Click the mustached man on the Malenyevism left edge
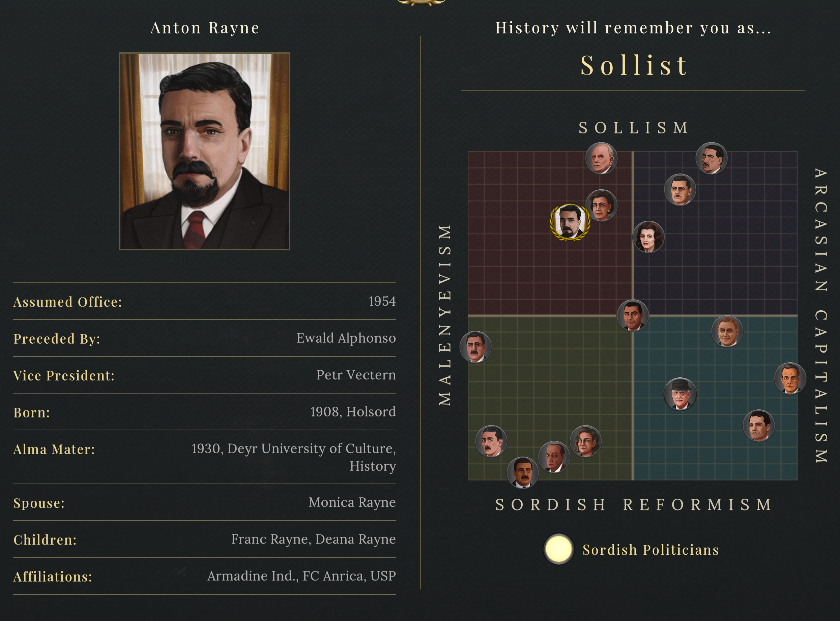The width and height of the screenshot is (840, 621). pyautogui.click(x=475, y=347)
